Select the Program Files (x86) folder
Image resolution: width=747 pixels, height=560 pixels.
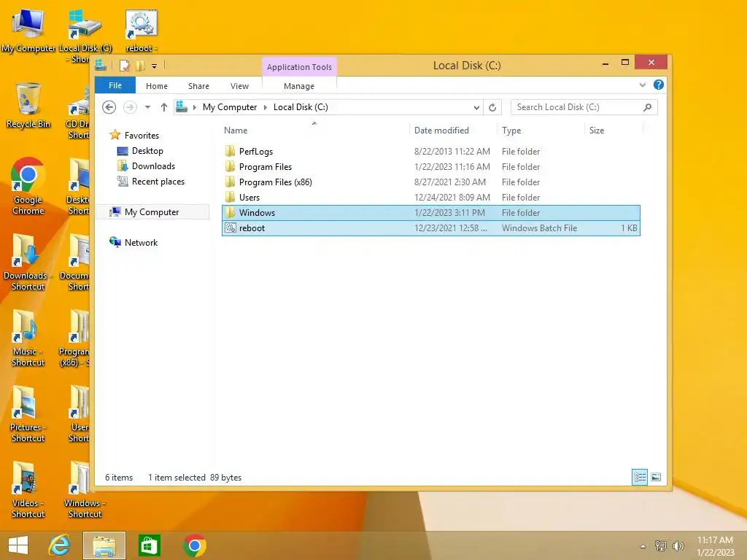pos(275,182)
